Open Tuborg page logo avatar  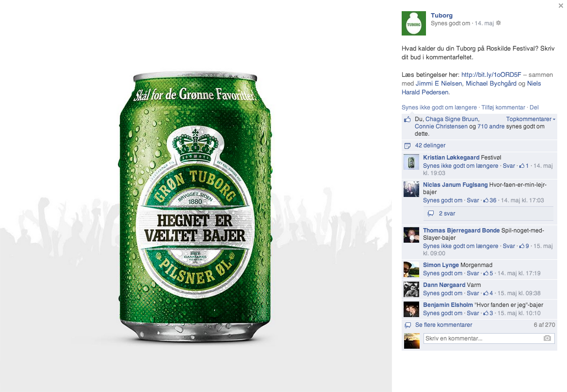click(414, 23)
